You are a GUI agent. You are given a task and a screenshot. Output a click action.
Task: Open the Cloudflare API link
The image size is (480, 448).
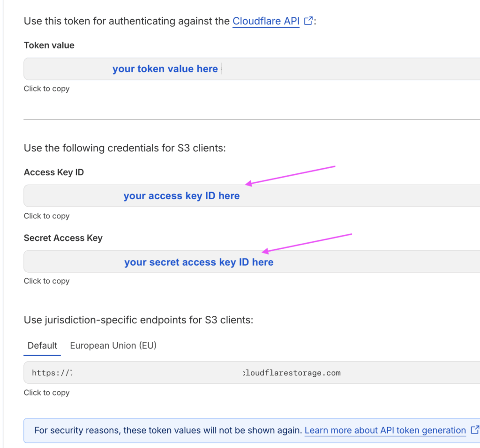coord(265,21)
